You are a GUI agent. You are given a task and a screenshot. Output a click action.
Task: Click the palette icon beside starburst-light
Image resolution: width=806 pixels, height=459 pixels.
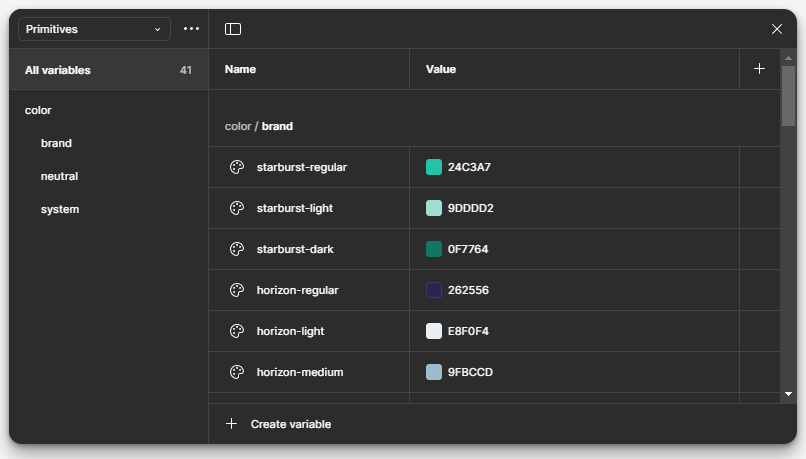pyautogui.click(x=237, y=208)
